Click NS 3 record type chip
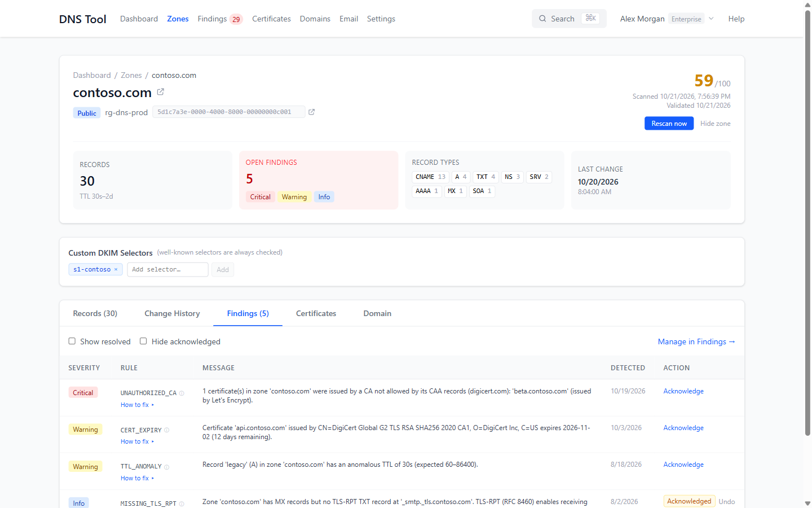Screen dimensions: 812x508 (513, 177)
